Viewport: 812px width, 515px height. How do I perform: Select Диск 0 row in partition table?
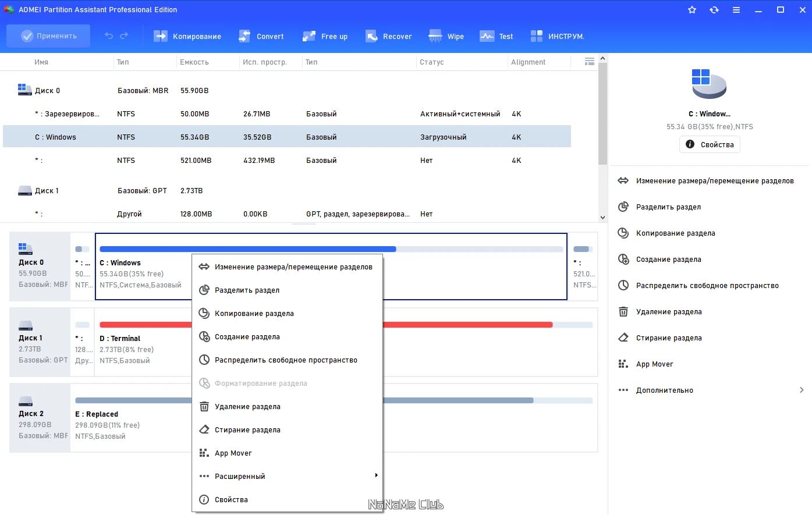pos(287,91)
